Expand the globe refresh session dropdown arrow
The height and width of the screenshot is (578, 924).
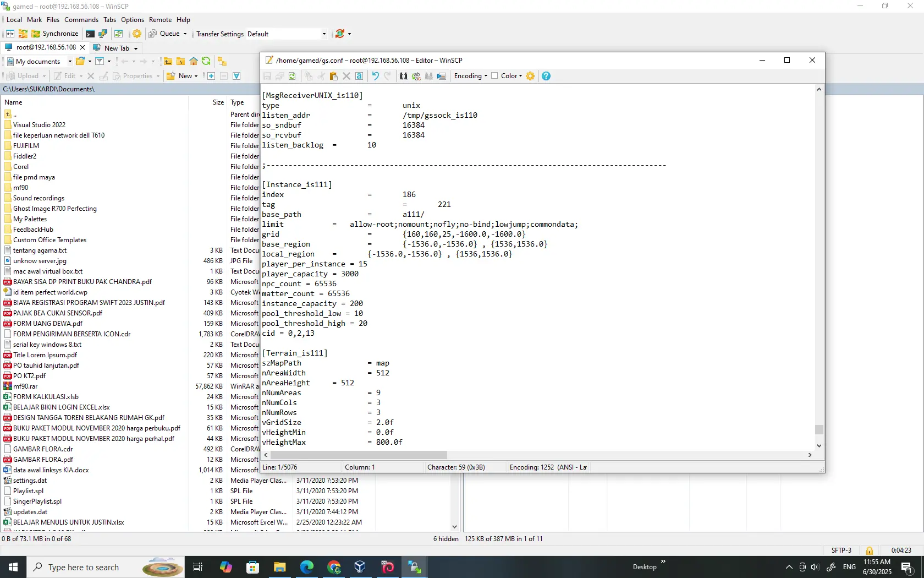click(349, 34)
